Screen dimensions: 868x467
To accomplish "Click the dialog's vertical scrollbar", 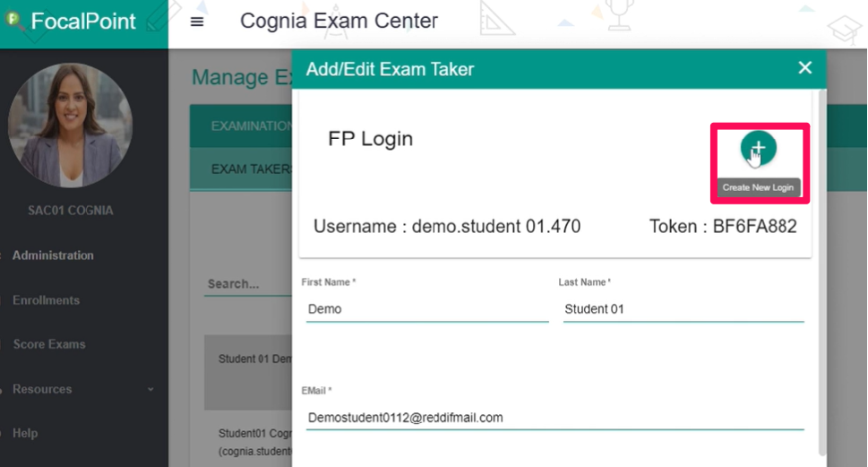I will (822, 272).
